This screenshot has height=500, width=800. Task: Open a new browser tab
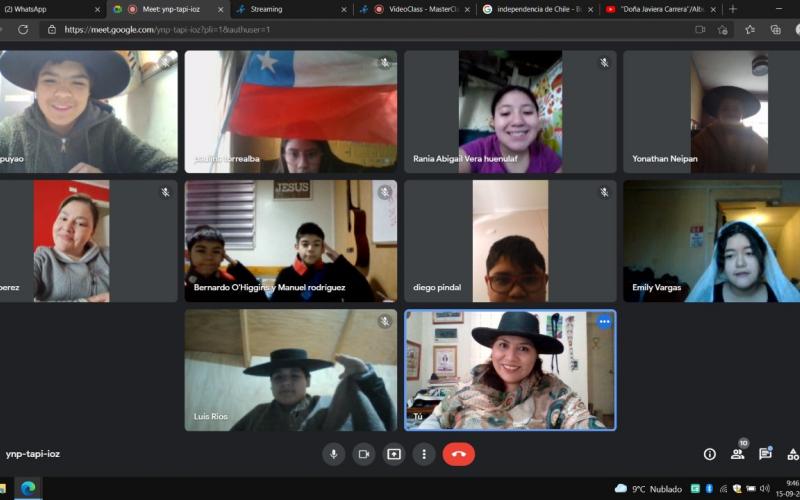pyautogui.click(x=733, y=9)
